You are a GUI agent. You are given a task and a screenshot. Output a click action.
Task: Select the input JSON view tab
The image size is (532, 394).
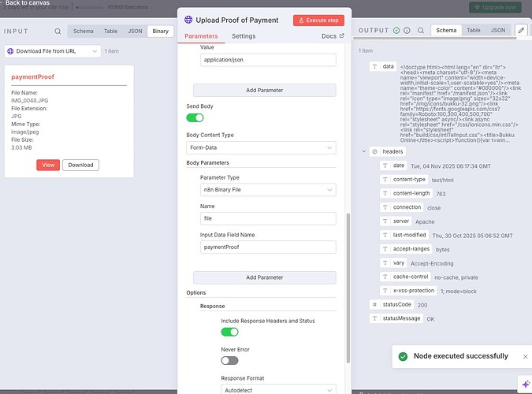pos(135,32)
